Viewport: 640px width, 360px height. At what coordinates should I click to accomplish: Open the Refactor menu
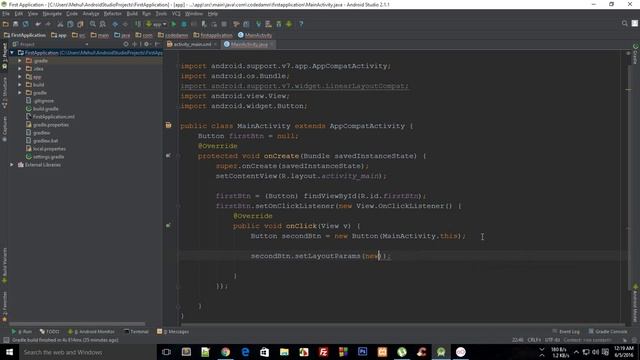pos(113,13)
